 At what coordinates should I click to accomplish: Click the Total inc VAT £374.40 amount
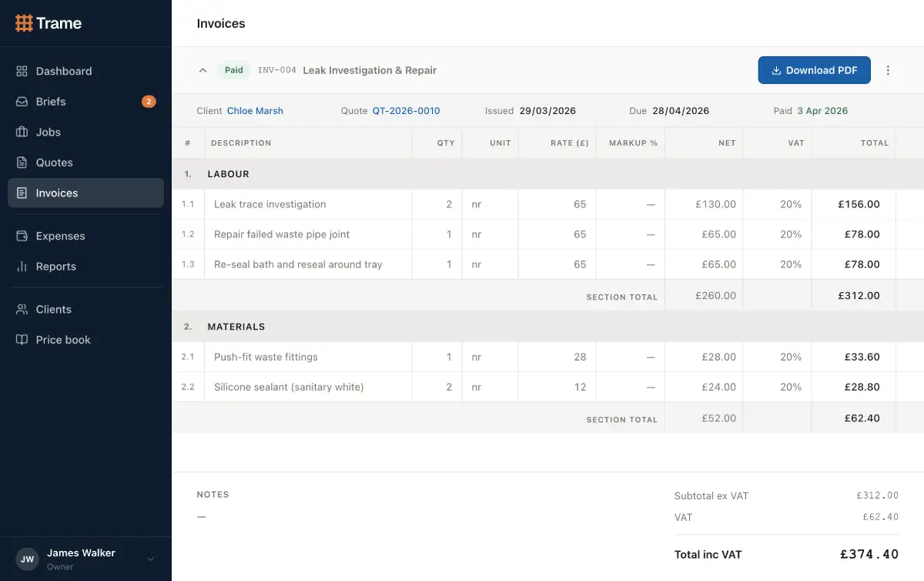point(869,554)
